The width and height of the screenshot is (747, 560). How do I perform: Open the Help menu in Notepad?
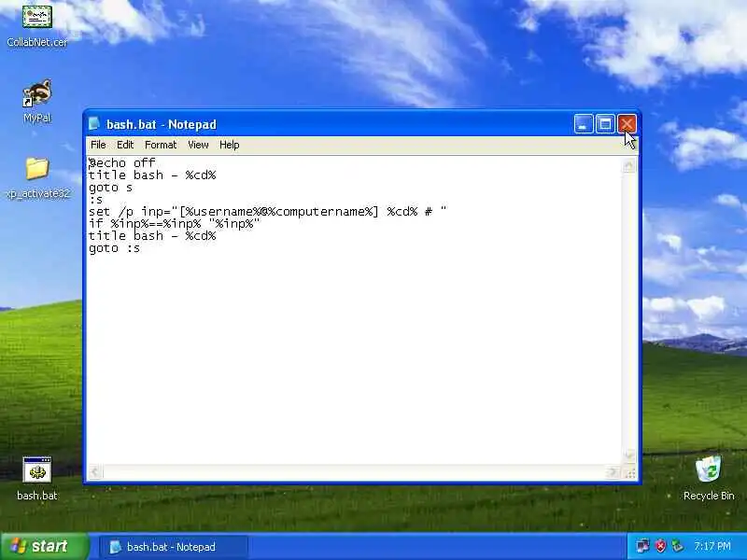point(229,145)
